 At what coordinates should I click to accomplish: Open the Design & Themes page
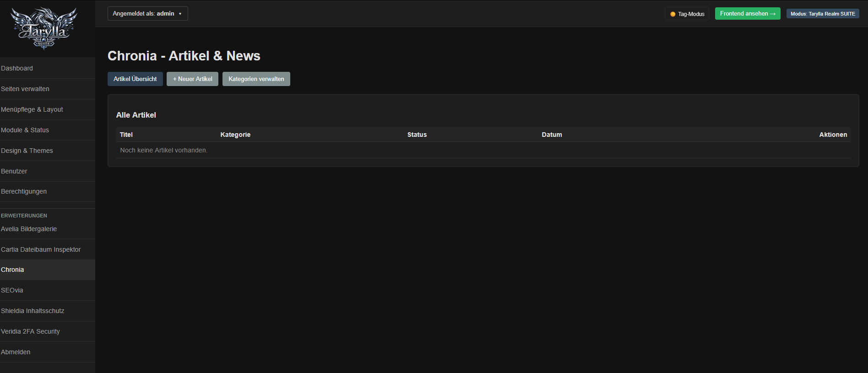click(x=48, y=151)
